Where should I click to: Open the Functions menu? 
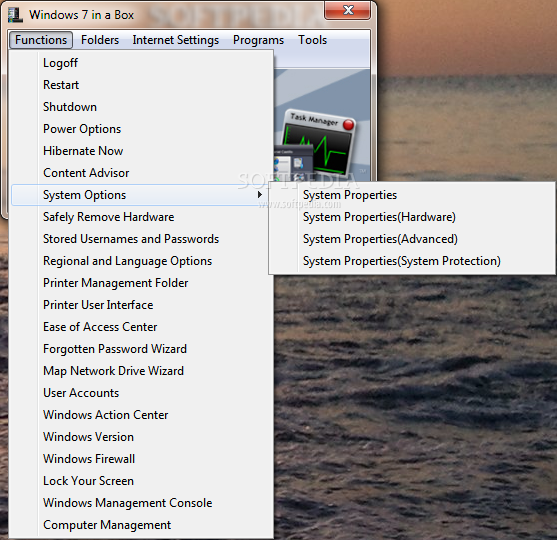pos(41,40)
